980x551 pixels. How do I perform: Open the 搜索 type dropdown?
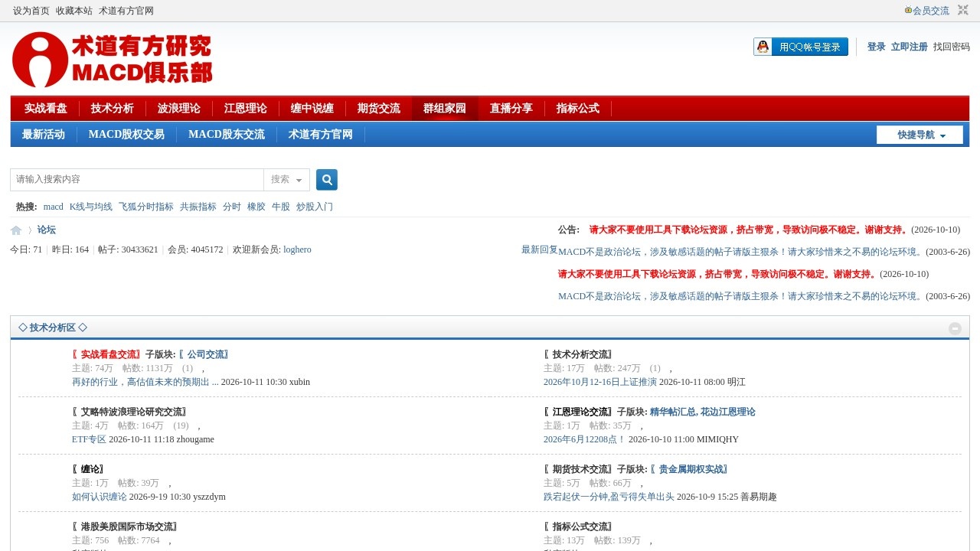click(286, 180)
